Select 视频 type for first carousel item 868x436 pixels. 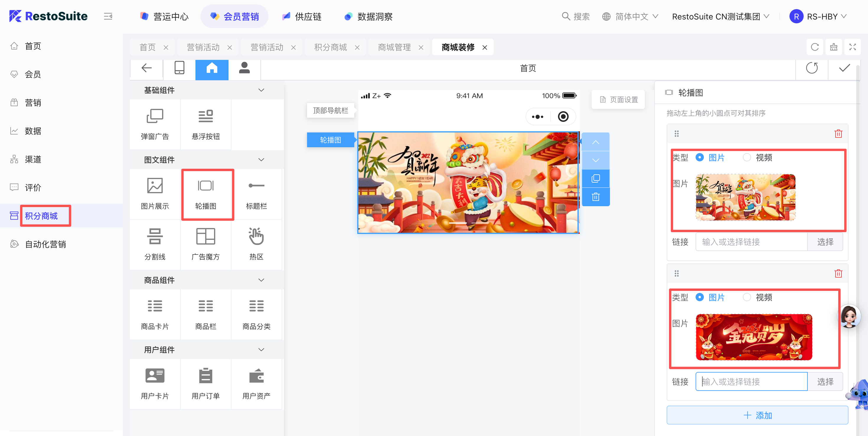click(x=747, y=157)
